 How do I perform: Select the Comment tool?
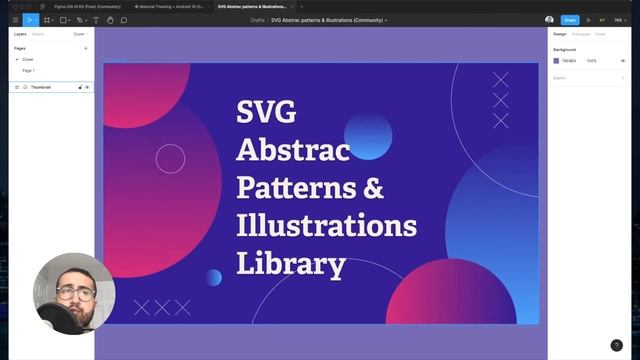(x=124, y=20)
